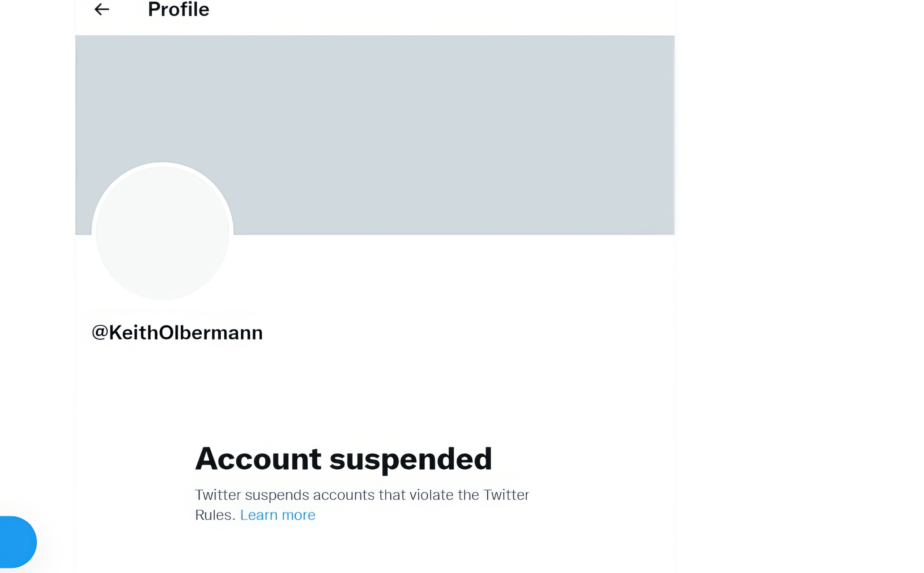Viewport: 924px width, 573px height.
Task: Select the partially visible blue Tweet button
Action: [x=18, y=542]
